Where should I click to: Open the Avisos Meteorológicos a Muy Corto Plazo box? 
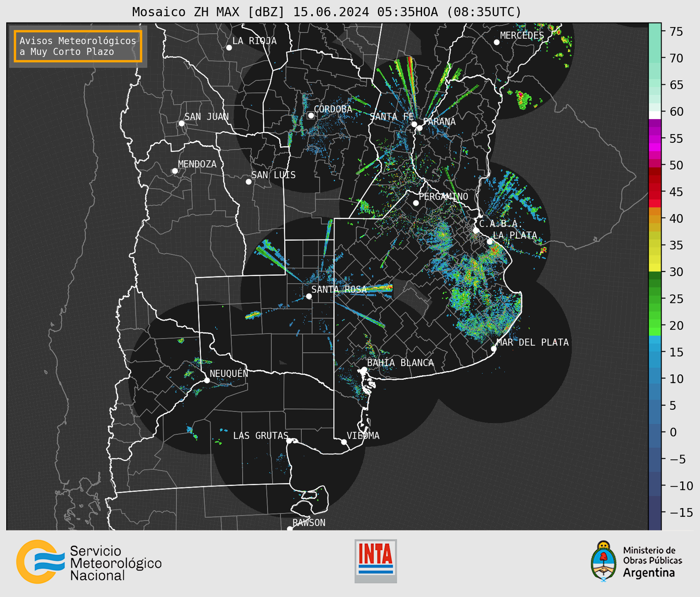coord(78,46)
